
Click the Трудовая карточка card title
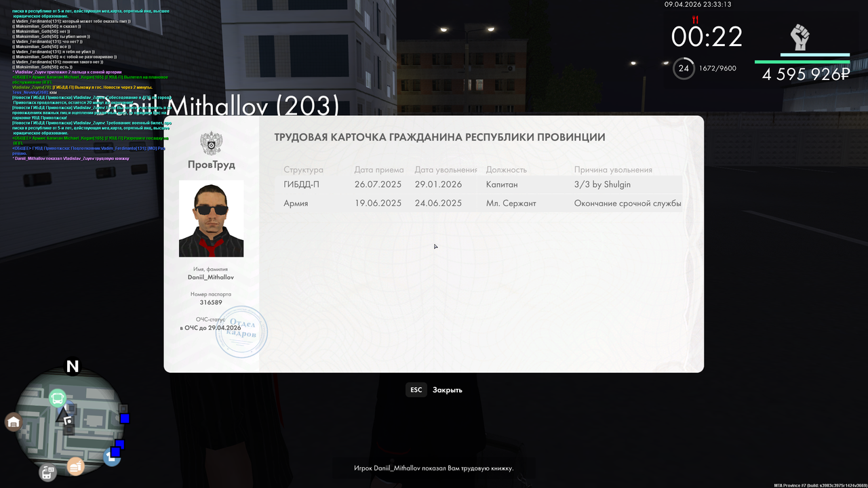coord(439,137)
